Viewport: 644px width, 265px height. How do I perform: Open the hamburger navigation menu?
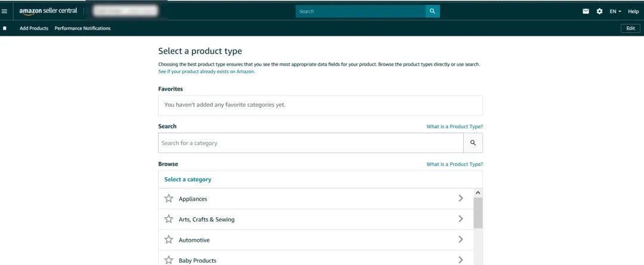tap(5, 11)
